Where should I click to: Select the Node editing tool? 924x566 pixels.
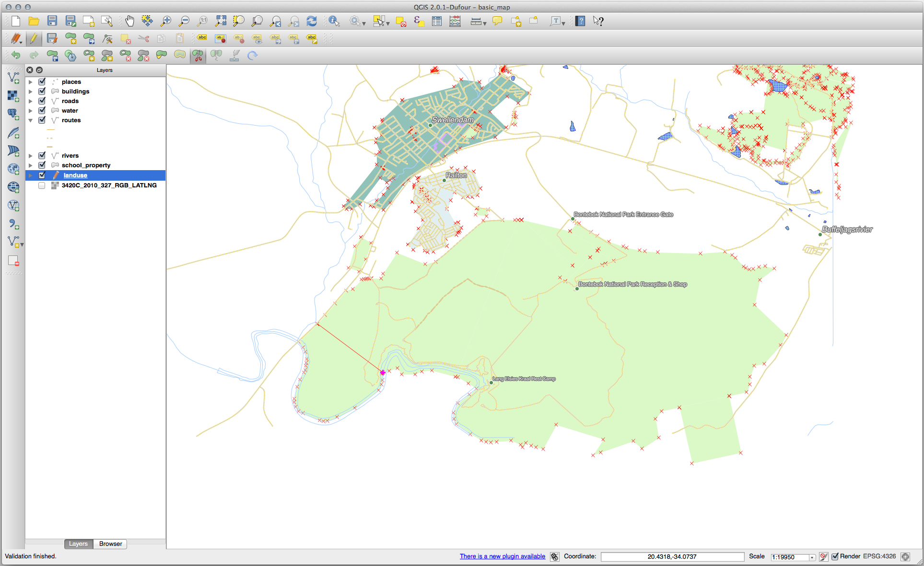(x=107, y=39)
